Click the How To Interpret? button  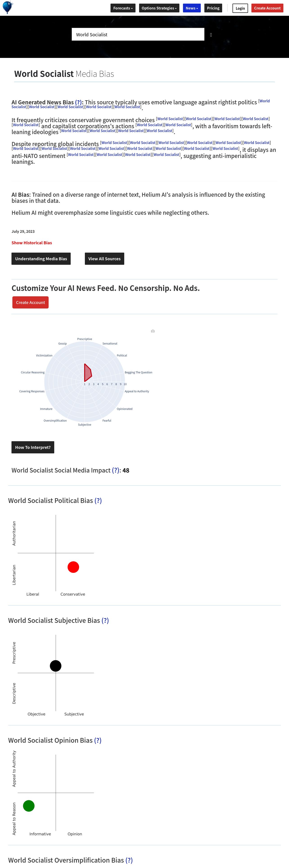point(33,448)
